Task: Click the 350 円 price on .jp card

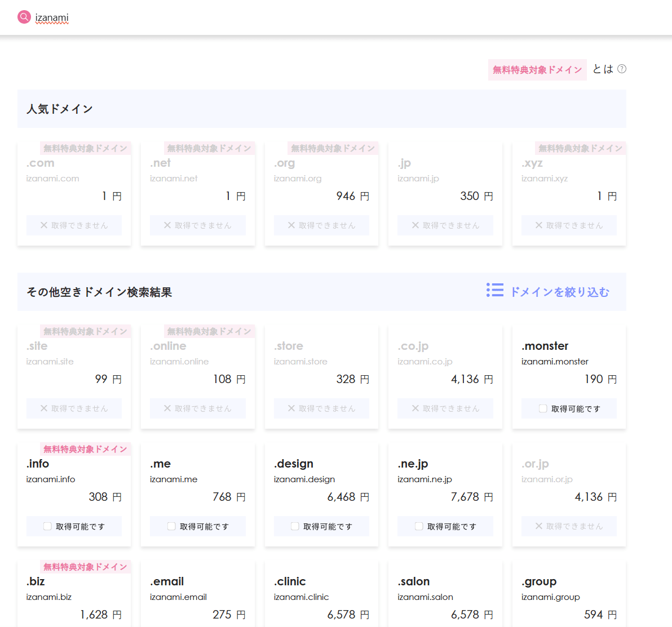Action: pyautogui.click(x=476, y=196)
